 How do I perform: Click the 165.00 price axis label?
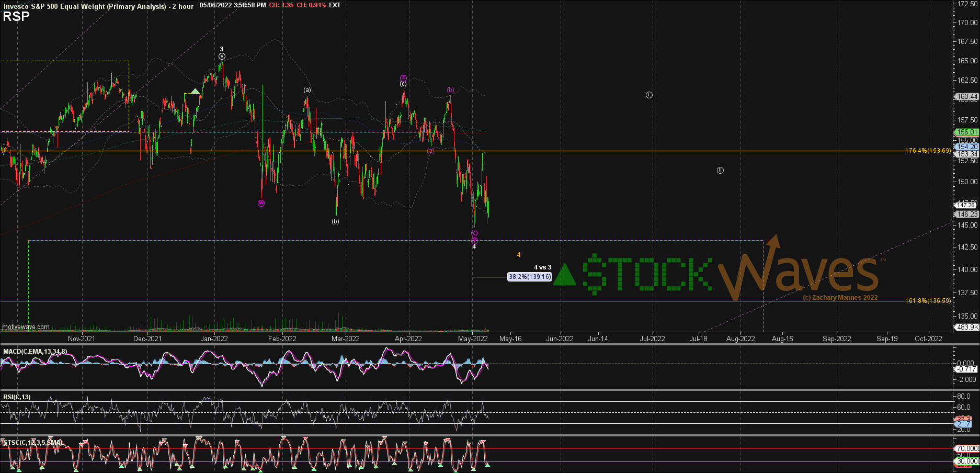(x=967, y=61)
